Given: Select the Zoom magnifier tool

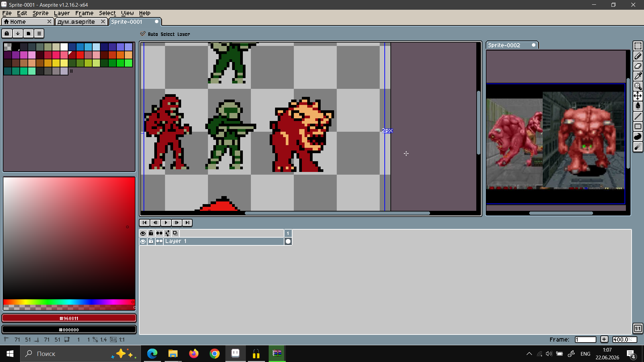Looking at the screenshot, I should click(x=638, y=86).
